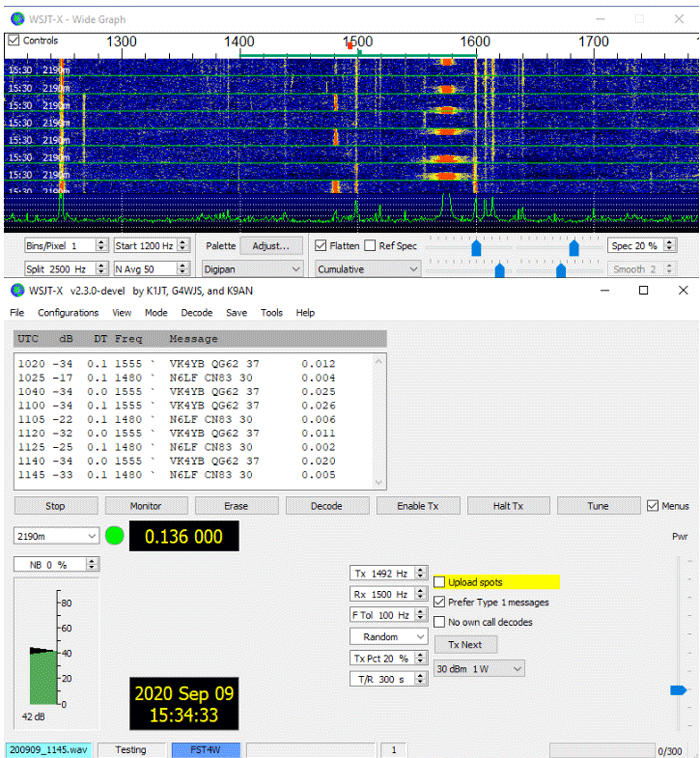Viewport: 700px width, 758px height.
Task: Open the Cumulative spectrum mode dropdown
Action: pos(367,269)
